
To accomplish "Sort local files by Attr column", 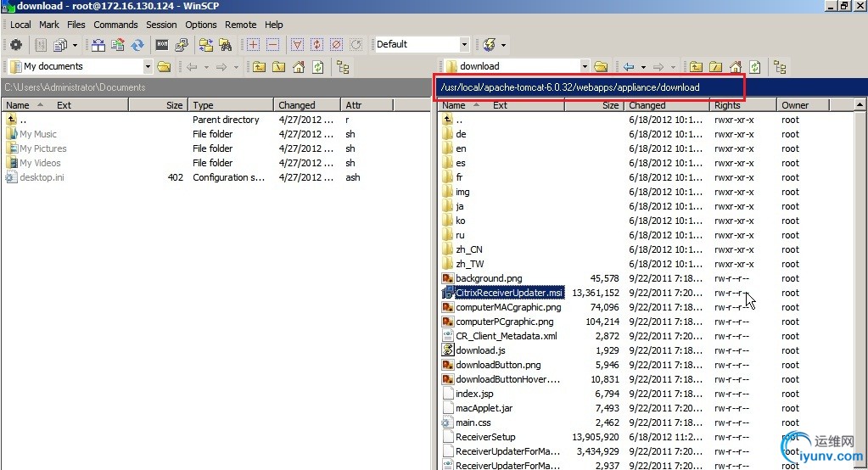I will pyautogui.click(x=367, y=105).
